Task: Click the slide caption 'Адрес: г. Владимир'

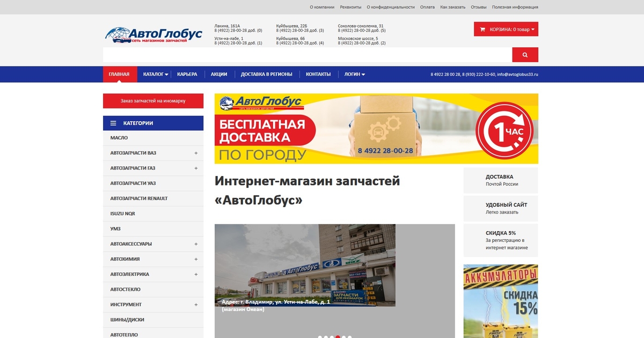Action: point(276,305)
